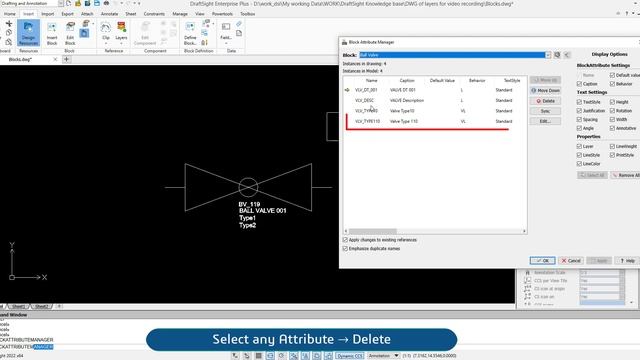Screen dimensions: 640x360
Task: Select the VLV_TYPE110 attribute row
Action: tap(435, 121)
